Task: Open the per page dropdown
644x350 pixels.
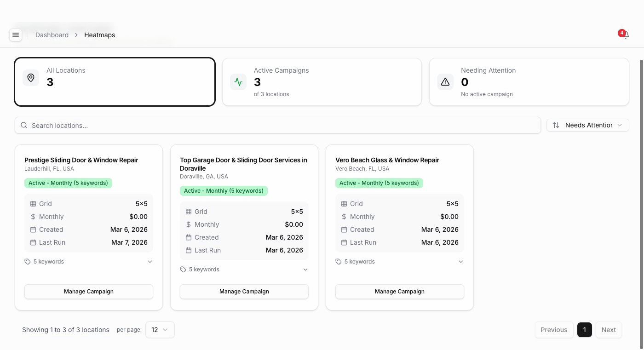Action: tap(160, 330)
